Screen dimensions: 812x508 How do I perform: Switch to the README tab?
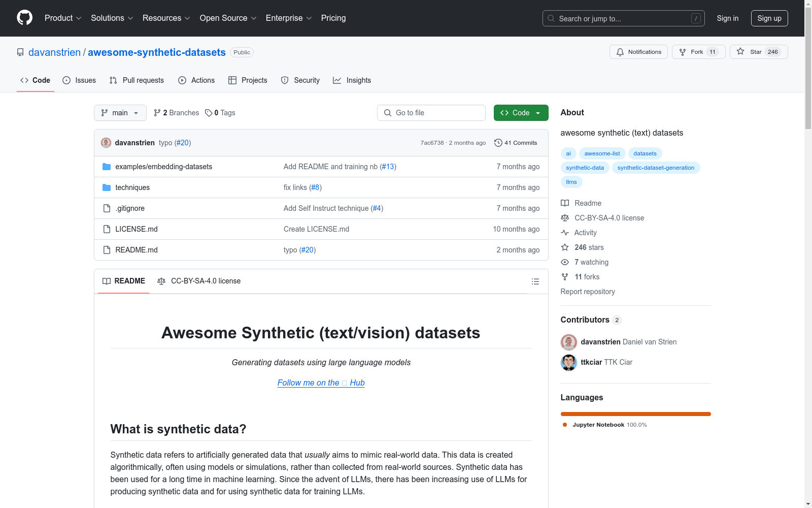coord(124,281)
